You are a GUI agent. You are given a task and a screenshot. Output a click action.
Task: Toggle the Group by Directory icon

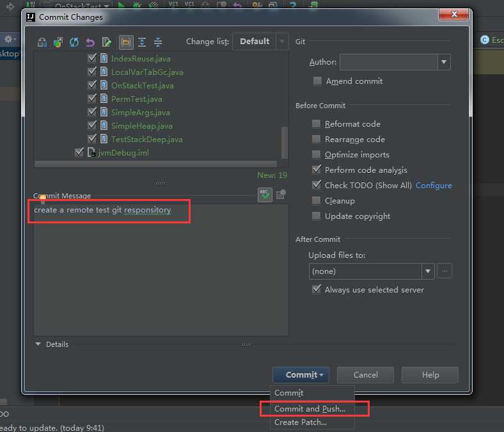tap(126, 42)
